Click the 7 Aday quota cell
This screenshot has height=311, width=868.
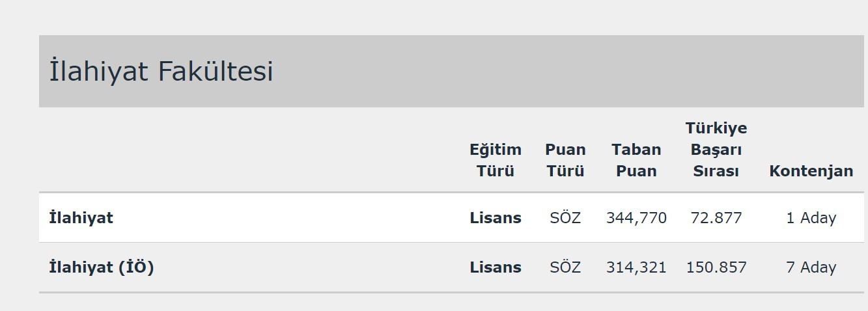[811, 267]
